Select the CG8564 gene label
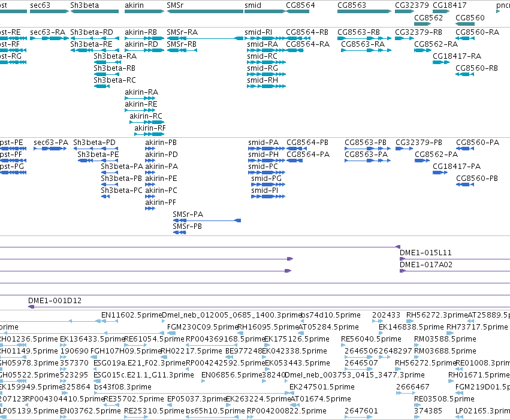Image resolution: width=510 pixels, height=420 pixels. [x=300, y=5]
